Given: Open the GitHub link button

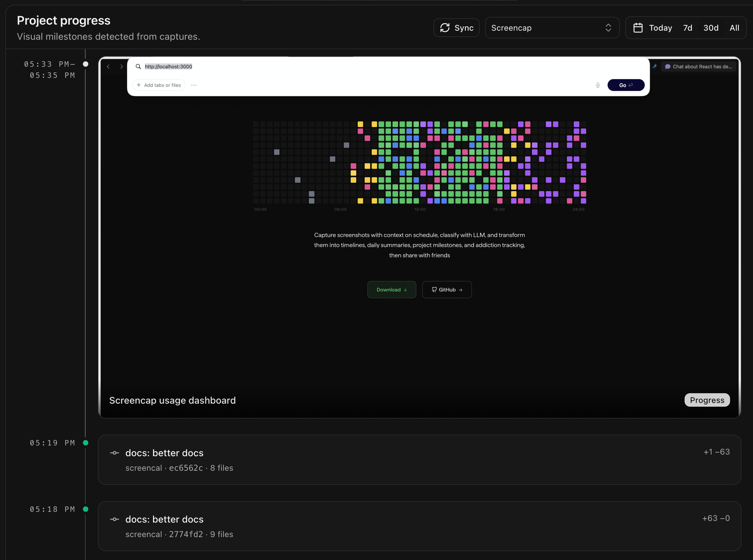Looking at the screenshot, I should 447,289.
